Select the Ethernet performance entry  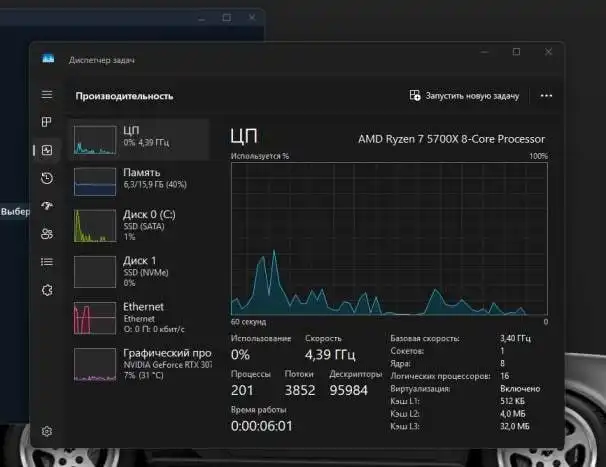pos(141,318)
